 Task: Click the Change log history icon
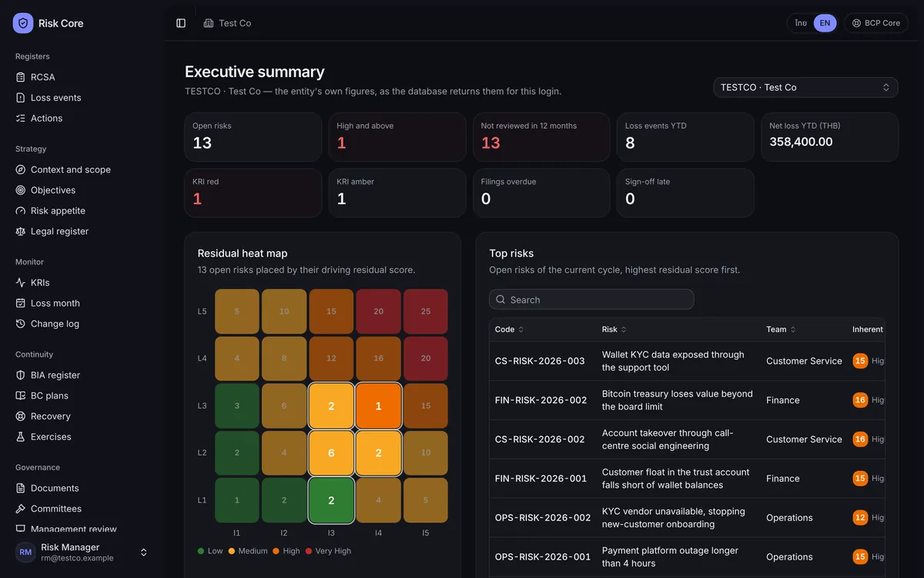pos(21,324)
